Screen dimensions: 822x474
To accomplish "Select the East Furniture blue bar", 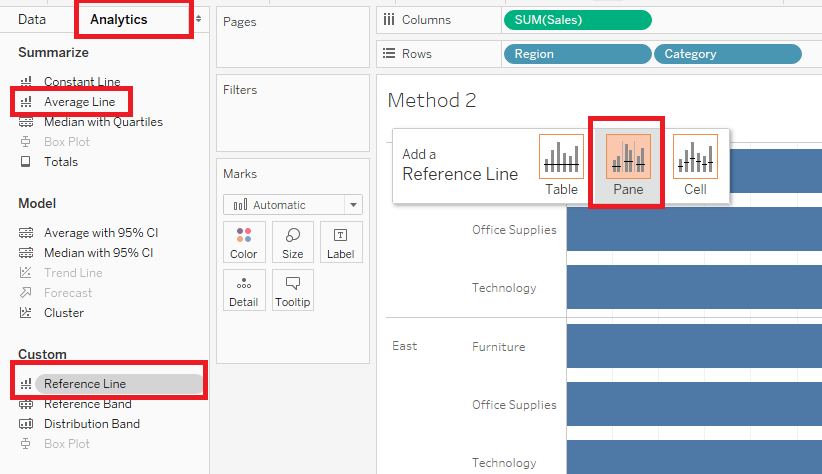I will (694, 346).
